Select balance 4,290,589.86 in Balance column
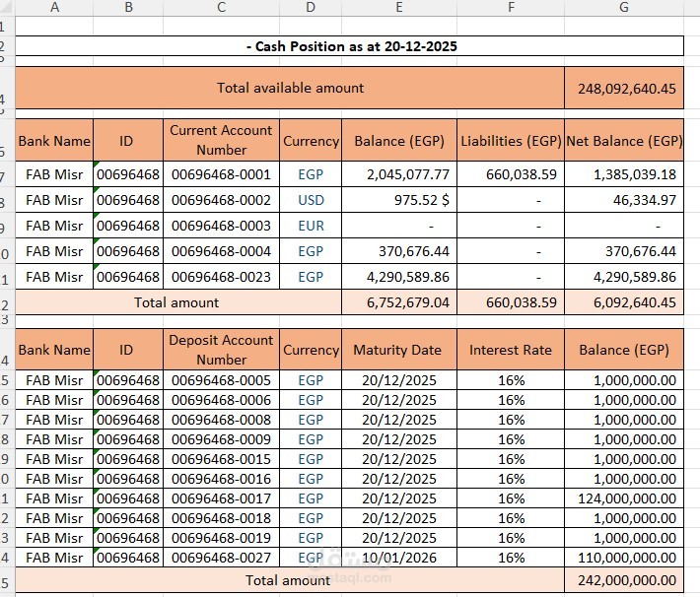Viewport: 700px width, 597px height. point(399,277)
